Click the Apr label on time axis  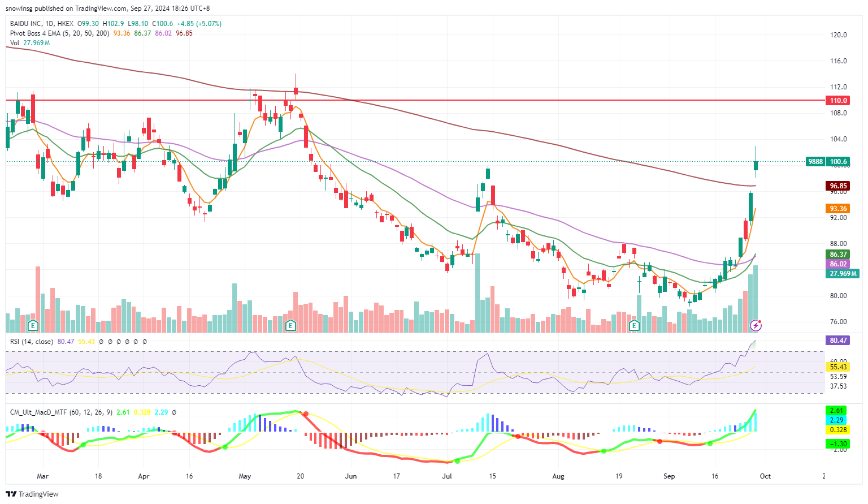[x=144, y=476]
